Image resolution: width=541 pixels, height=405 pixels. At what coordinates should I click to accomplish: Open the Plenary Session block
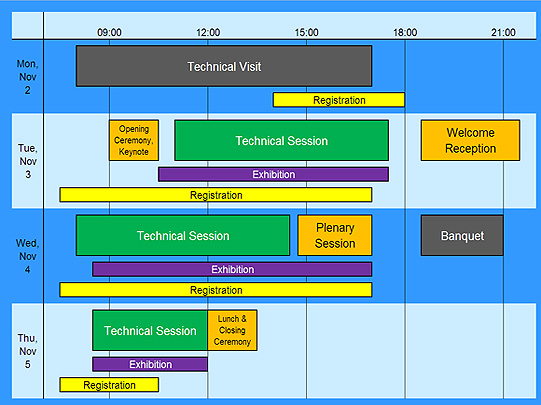tap(335, 235)
